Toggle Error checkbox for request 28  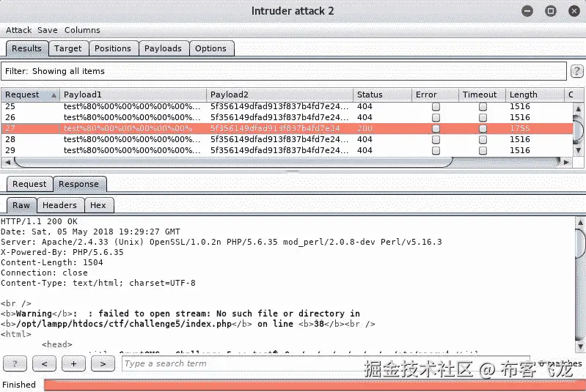tap(436, 140)
